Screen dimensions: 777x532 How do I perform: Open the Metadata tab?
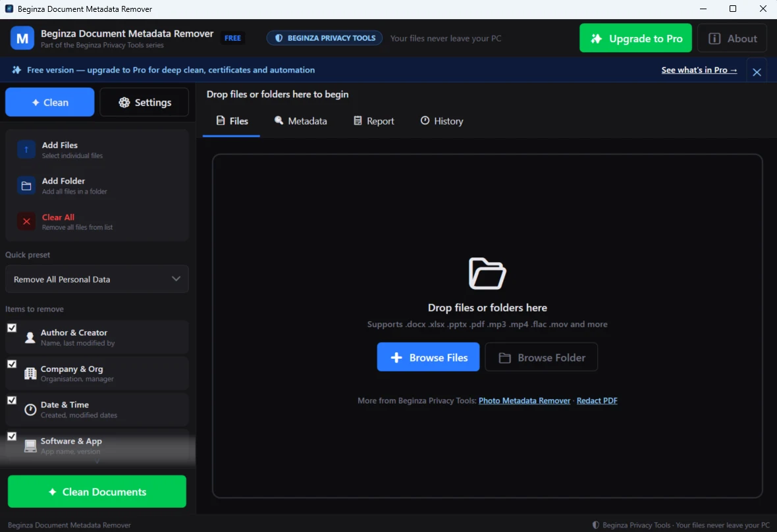click(301, 121)
